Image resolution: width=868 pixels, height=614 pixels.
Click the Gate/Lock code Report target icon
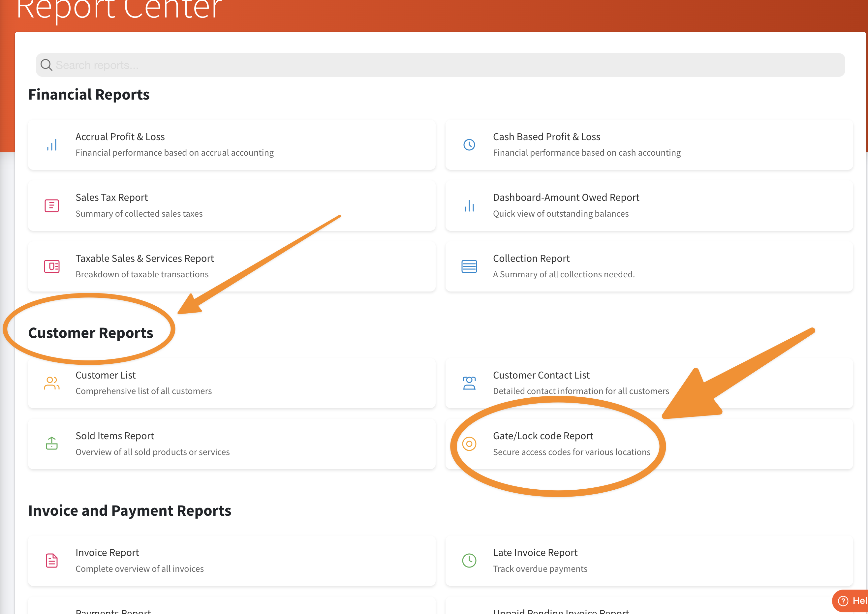[469, 444]
